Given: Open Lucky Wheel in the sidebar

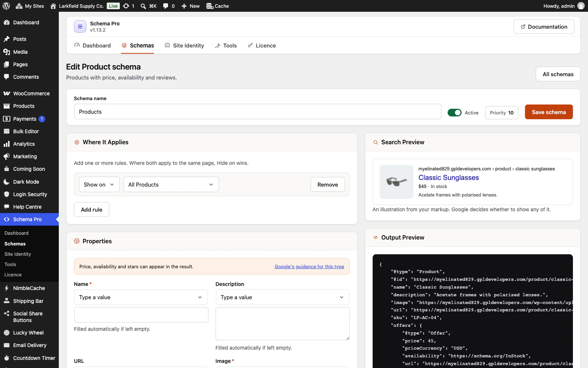Looking at the screenshot, I should click(29, 333).
